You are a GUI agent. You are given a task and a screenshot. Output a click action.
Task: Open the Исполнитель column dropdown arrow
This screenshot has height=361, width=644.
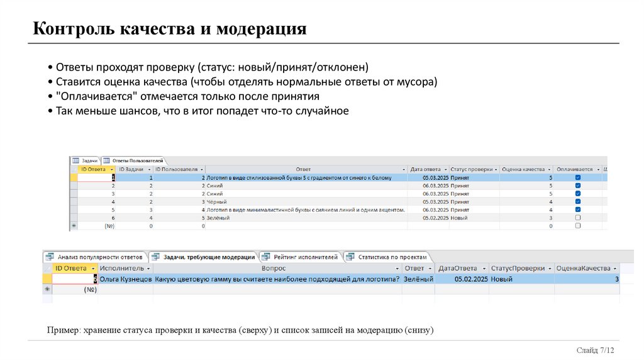coord(148,269)
